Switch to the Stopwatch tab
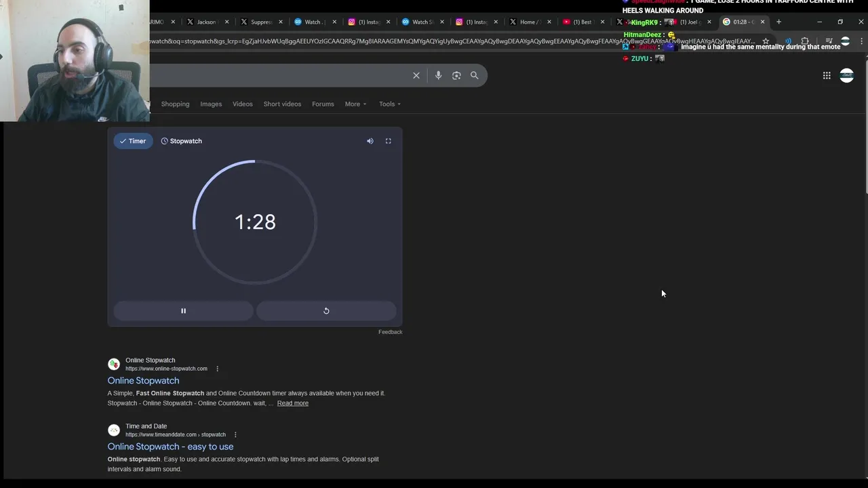 click(x=181, y=141)
